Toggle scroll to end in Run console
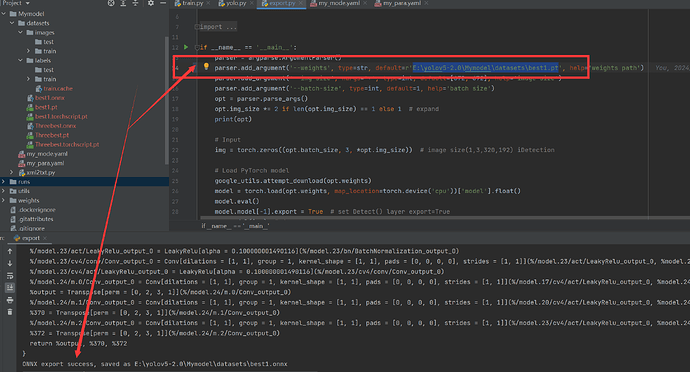This screenshot has width=690, height=372. pyautogui.click(x=10, y=288)
